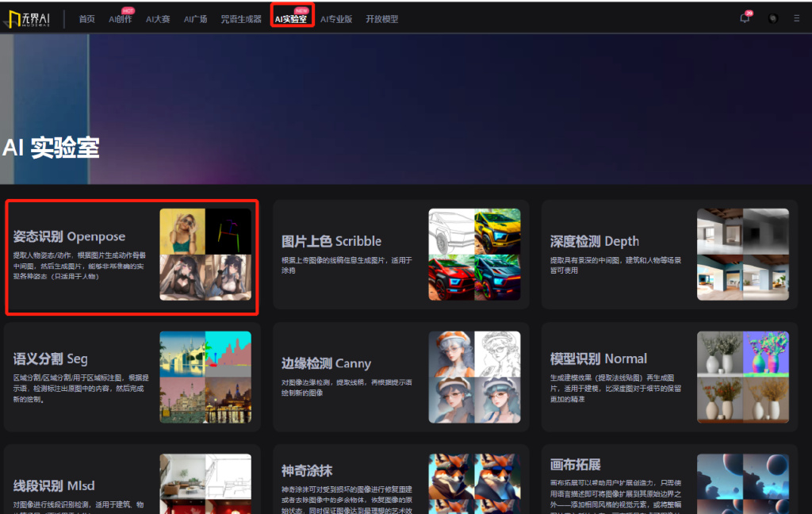Click the description '根据上传图像的线稿信息生成图片'
Viewport: 812px width, 514px height.
tap(347, 265)
